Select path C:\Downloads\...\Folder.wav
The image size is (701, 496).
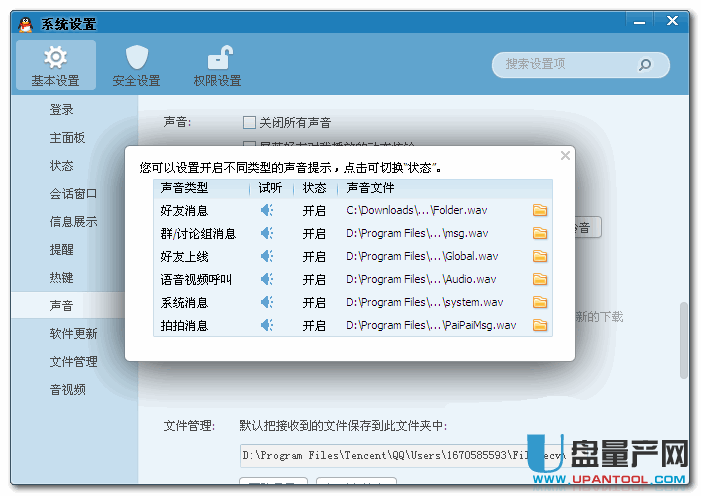[417, 210]
